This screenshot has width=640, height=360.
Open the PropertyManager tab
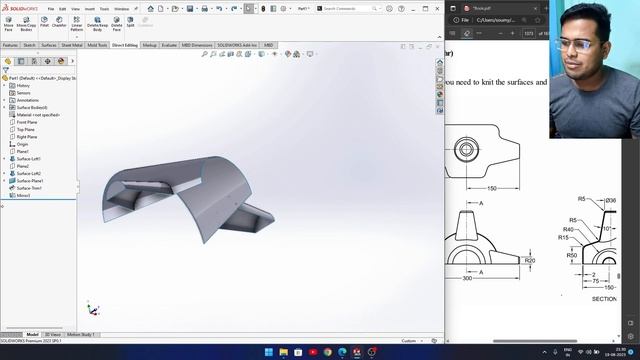[21, 61]
